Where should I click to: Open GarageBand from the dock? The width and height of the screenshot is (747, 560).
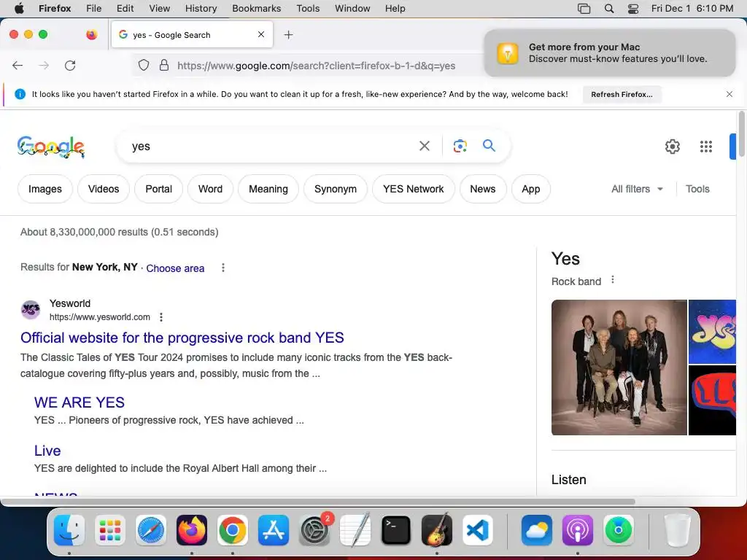[437, 530]
